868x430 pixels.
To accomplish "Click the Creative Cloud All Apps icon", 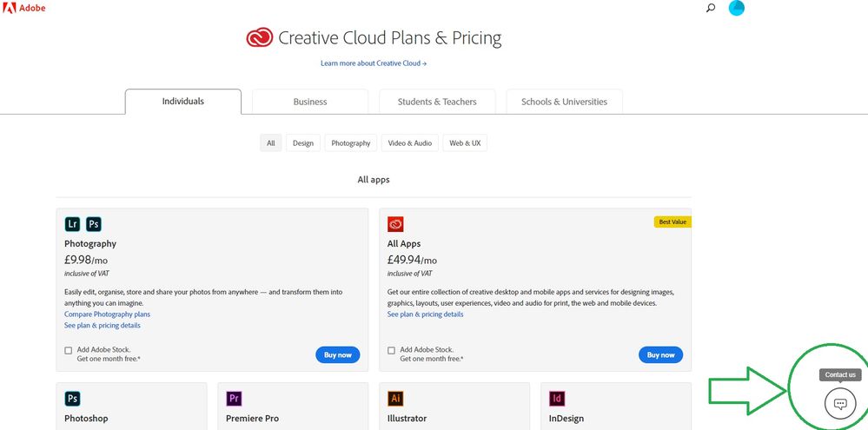I will tap(395, 224).
